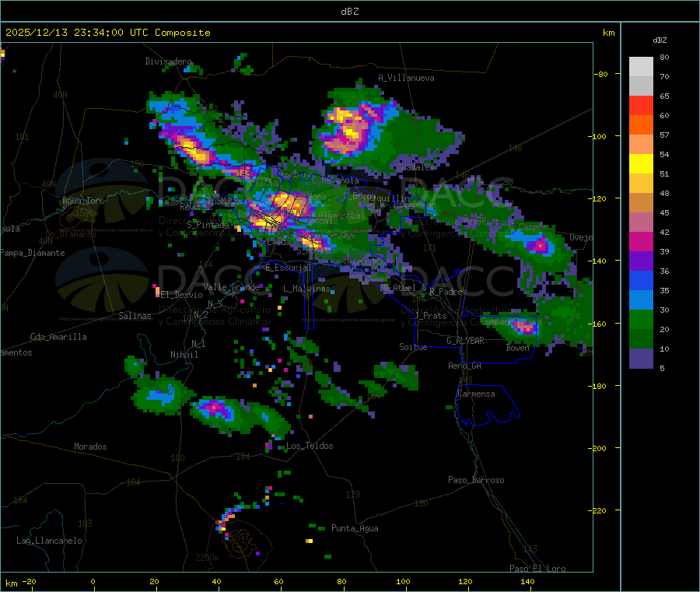Screen dimensions: 700x592
Task: Click the Carmensa location label
Action: point(476,394)
